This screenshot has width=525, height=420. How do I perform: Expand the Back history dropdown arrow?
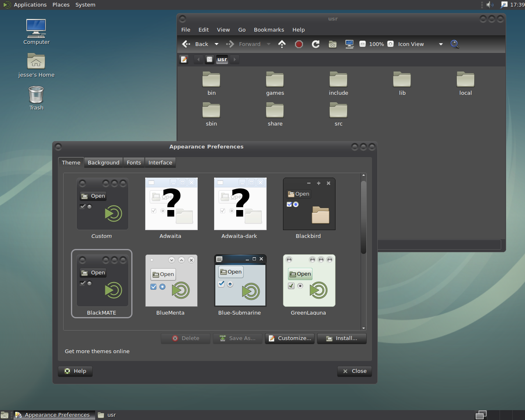[x=217, y=44]
